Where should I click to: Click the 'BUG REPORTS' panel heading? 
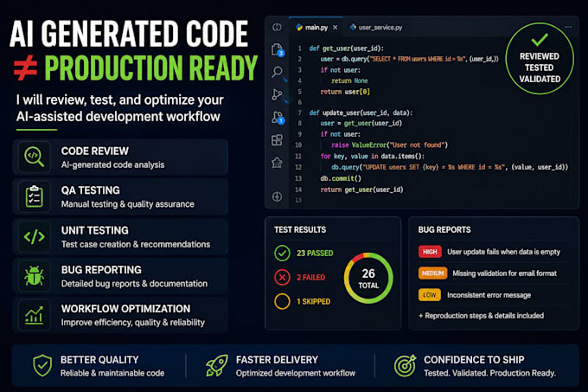click(x=444, y=229)
